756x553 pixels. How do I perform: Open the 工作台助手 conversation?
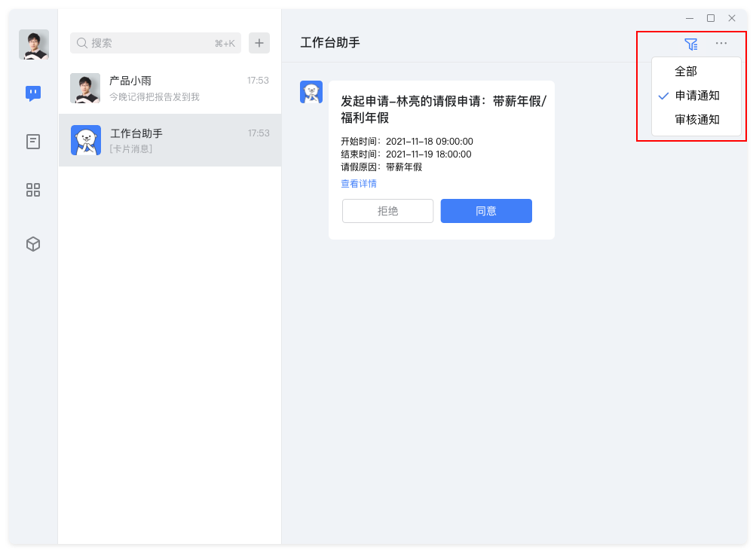[x=170, y=140]
